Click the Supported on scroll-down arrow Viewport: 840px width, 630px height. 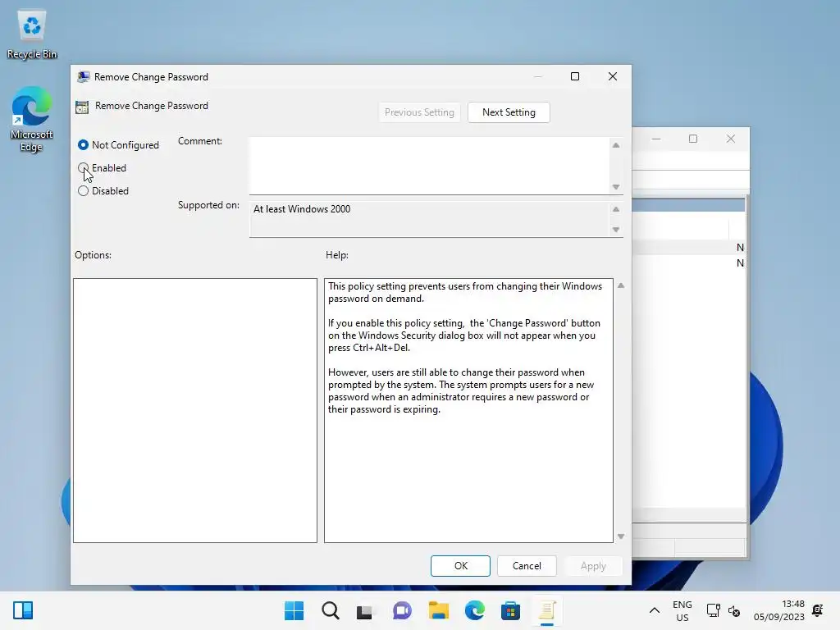[616, 230]
